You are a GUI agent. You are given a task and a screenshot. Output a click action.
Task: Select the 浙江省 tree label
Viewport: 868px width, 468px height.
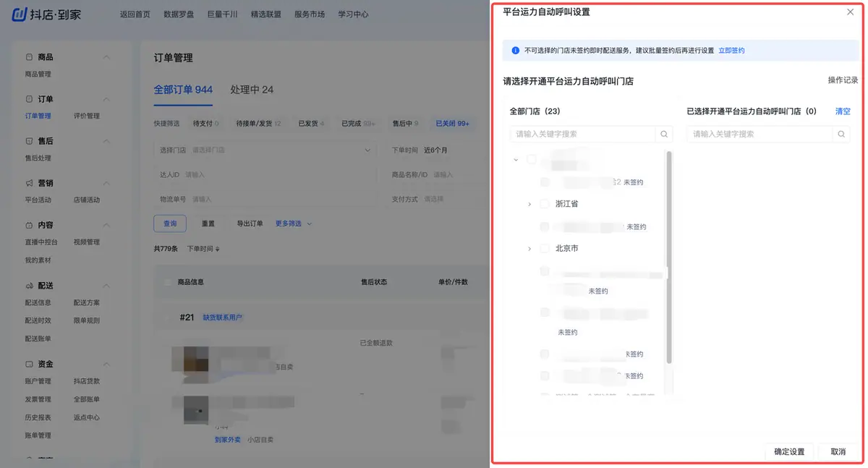566,205
